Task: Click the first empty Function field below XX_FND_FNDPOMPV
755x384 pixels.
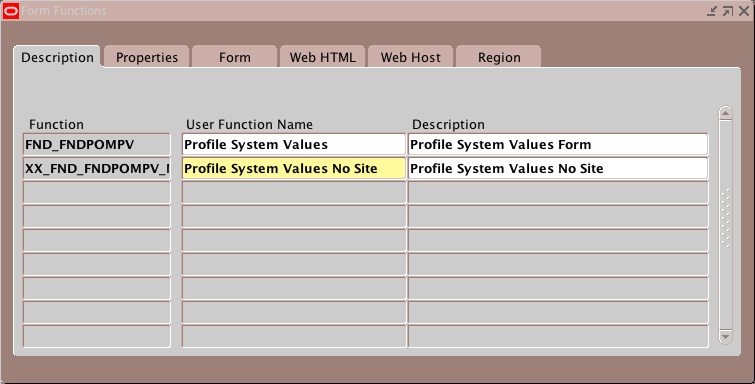Action: (x=97, y=193)
